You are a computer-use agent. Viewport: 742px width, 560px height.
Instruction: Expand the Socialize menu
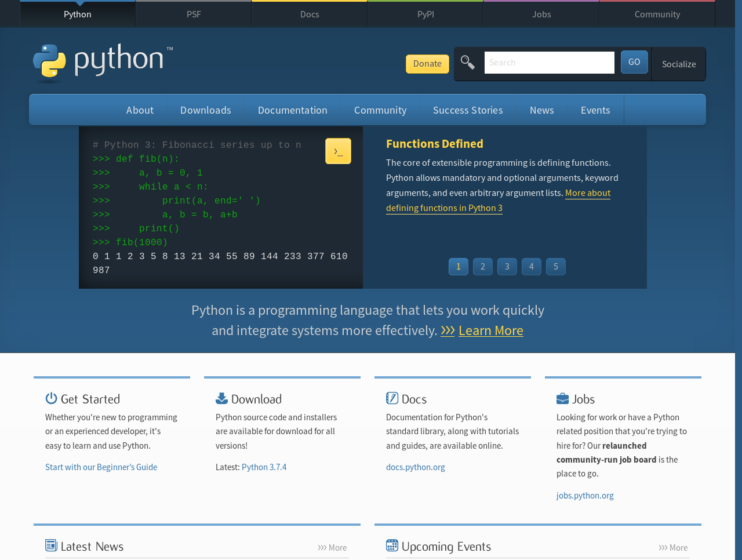[x=679, y=64]
